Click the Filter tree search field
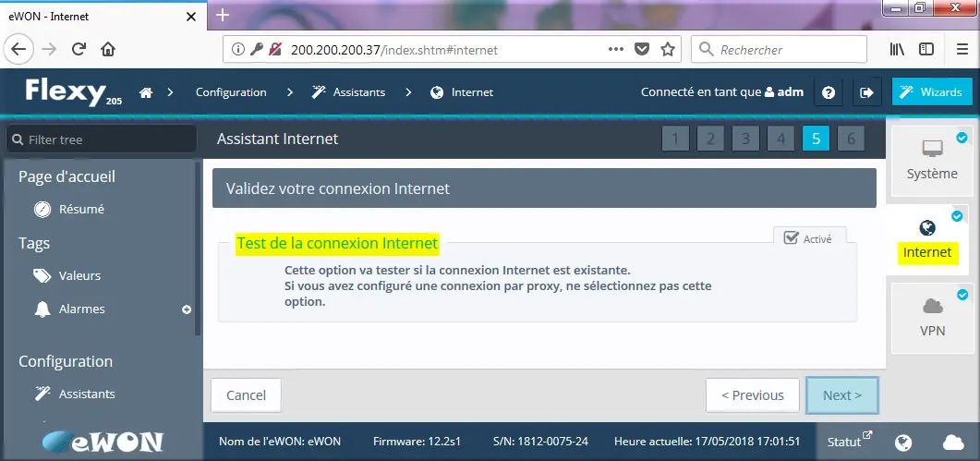Viewport: 980px width, 461px height. [x=102, y=140]
